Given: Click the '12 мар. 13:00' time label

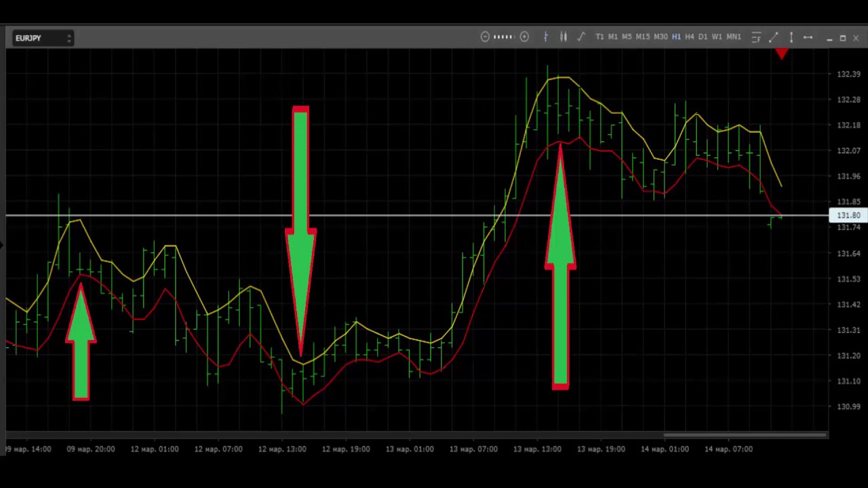Looking at the screenshot, I should pyautogui.click(x=282, y=449).
